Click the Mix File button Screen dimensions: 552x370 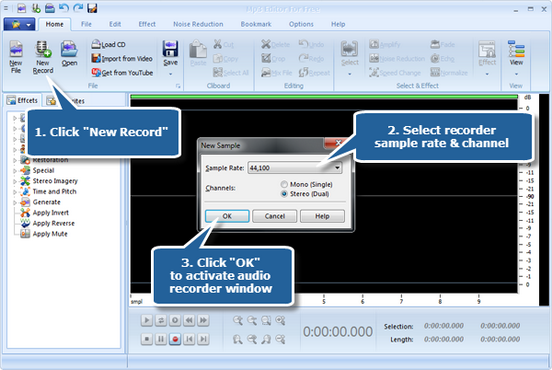tap(277, 73)
